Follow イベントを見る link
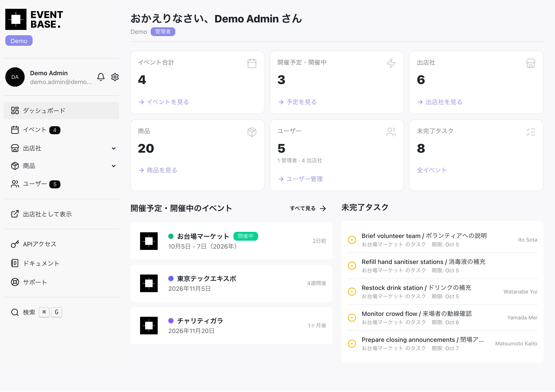The width and height of the screenshot is (555, 392). point(164,102)
